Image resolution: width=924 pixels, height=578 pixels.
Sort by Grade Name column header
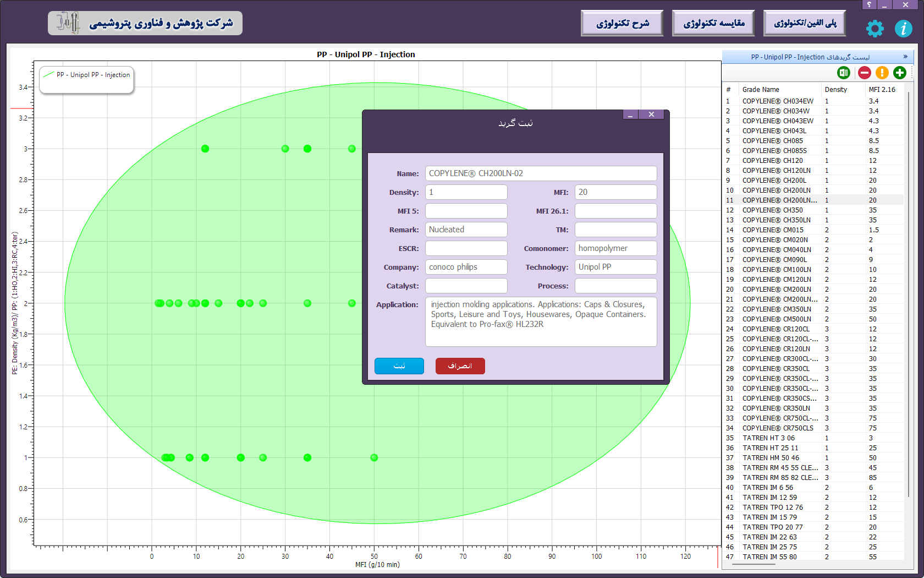[x=780, y=90]
